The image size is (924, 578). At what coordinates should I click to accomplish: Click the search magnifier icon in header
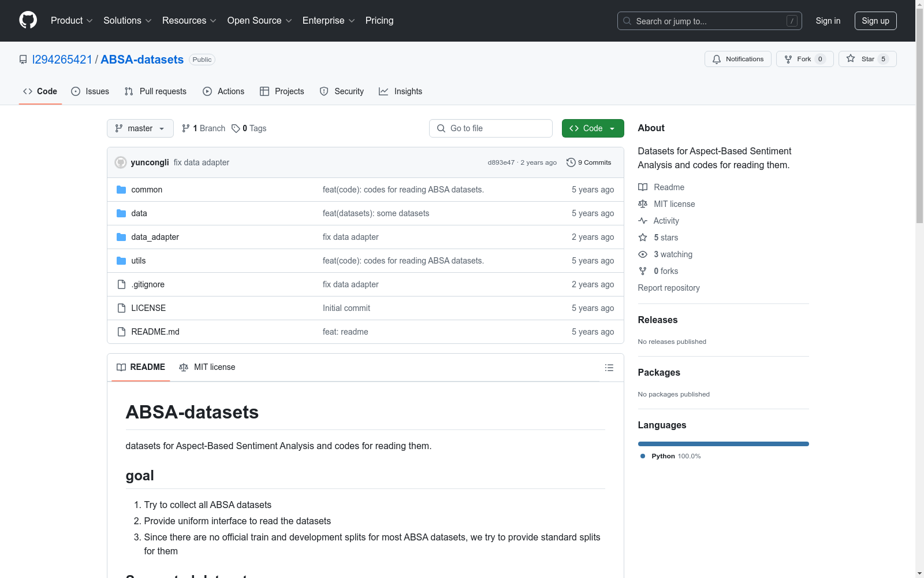pos(627,21)
